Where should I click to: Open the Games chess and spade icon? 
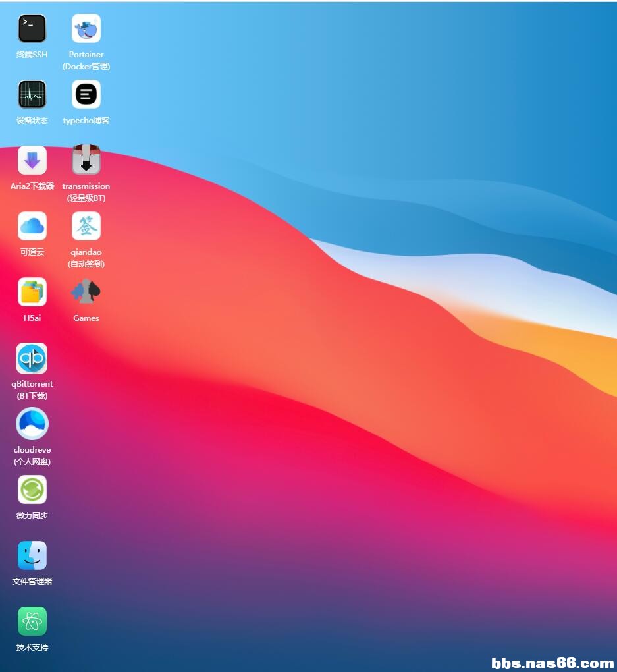(86, 292)
